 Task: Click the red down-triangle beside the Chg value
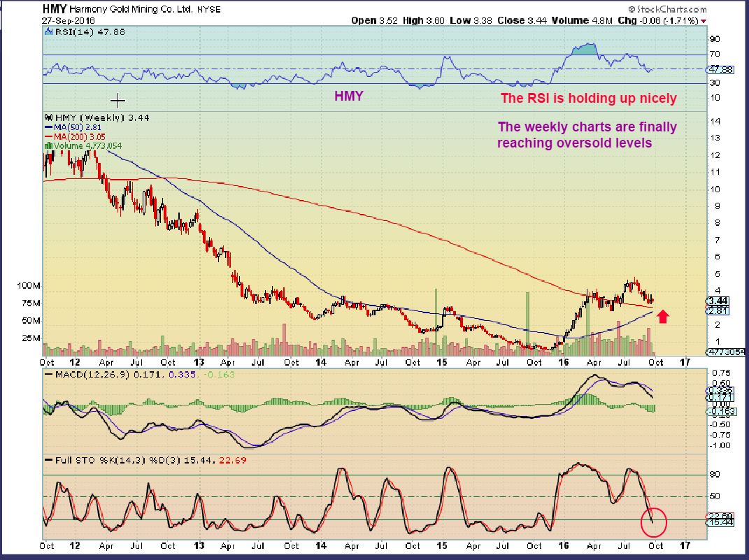tap(704, 21)
